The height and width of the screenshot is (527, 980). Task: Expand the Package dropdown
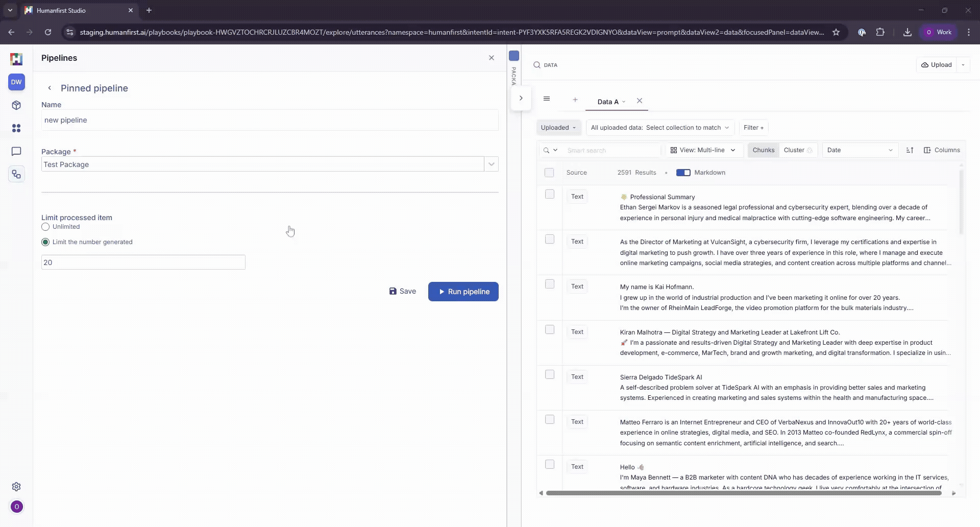pos(491,164)
